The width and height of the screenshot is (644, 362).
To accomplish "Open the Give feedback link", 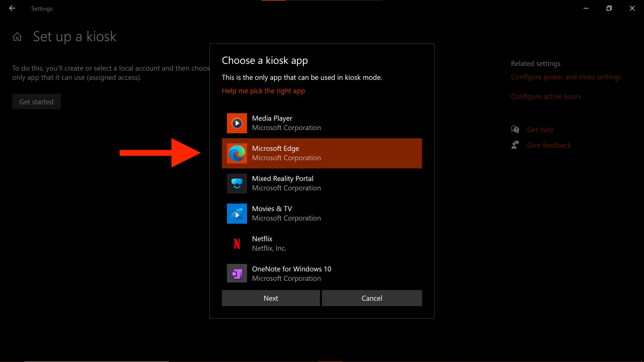I will pos(548,145).
